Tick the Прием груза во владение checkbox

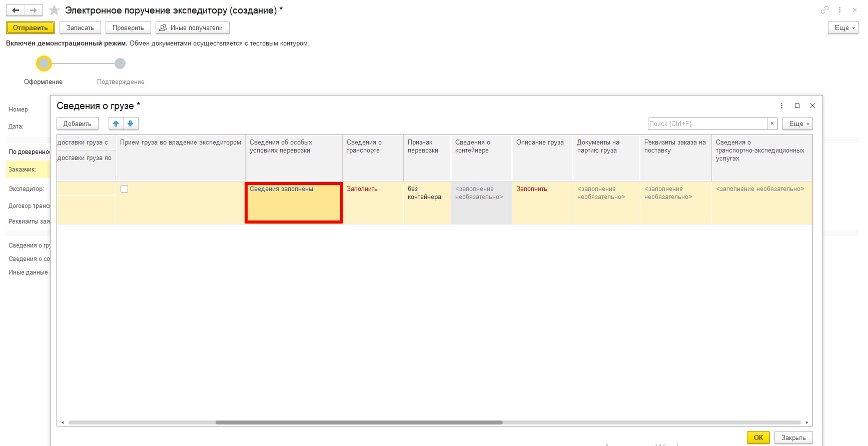[x=125, y=189]
